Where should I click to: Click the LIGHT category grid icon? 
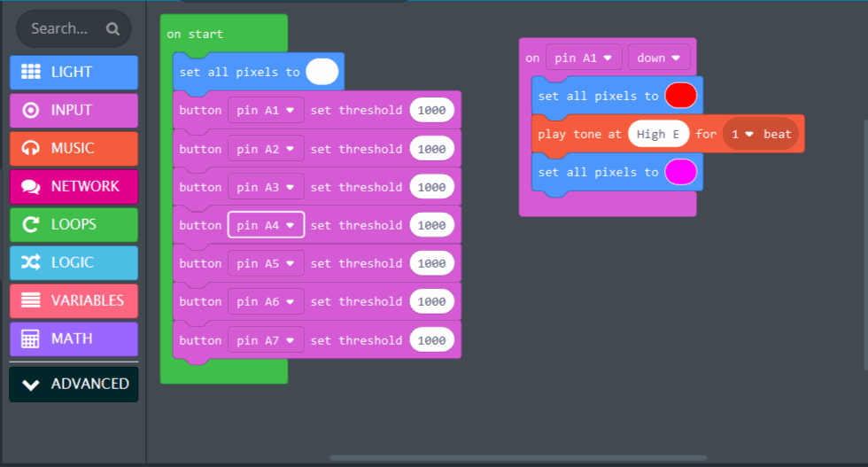[x=31, y=72]
